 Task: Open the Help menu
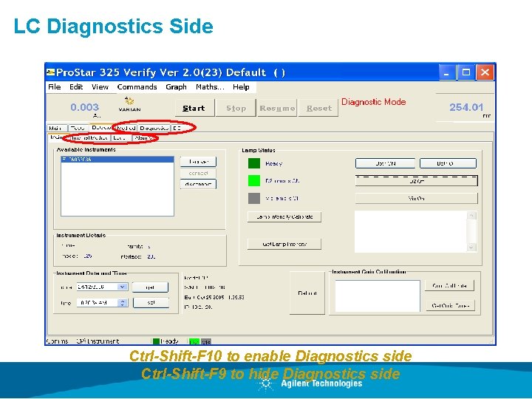pos(241,87)
